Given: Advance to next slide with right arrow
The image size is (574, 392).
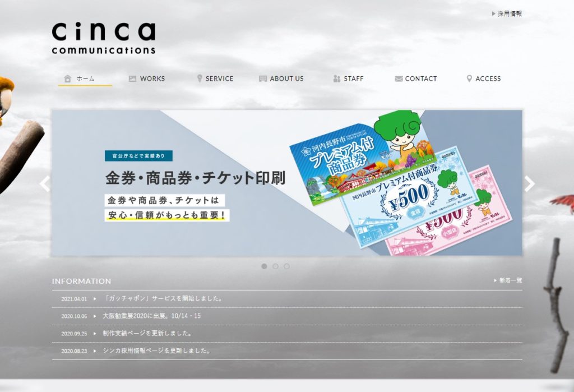Looking at the screenshot, I should 529,184.
